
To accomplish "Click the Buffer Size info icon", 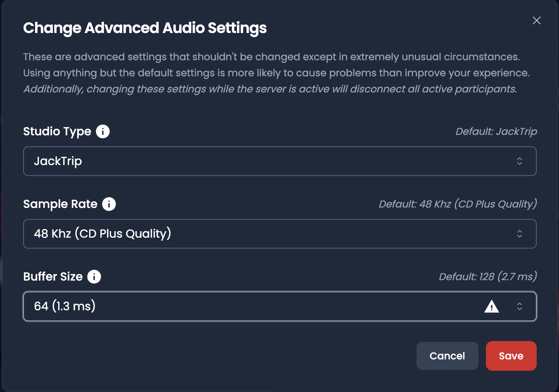I will click(x=94, y=277).
